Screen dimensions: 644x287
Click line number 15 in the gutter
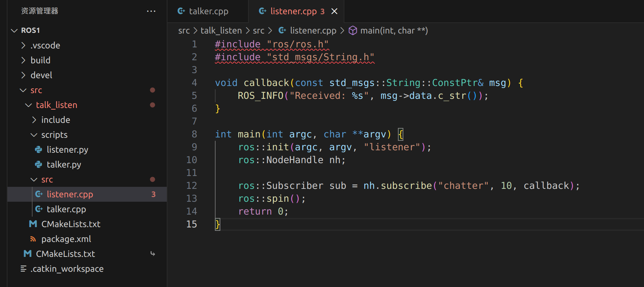(192, 224)
